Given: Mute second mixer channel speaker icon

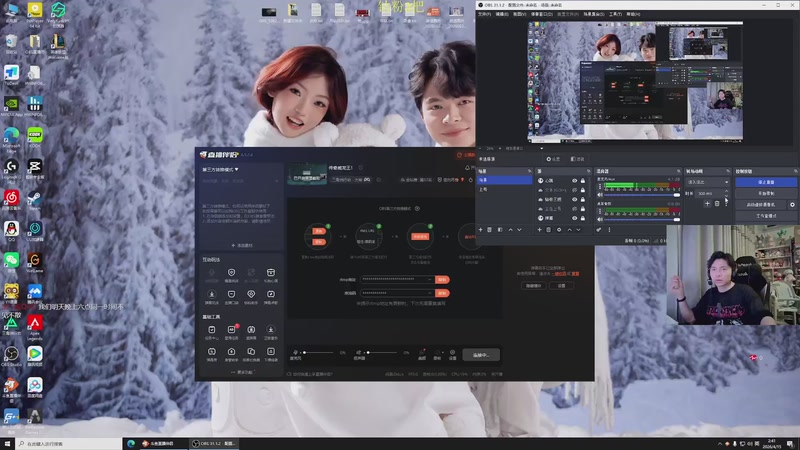Looking at the screenshot, I should tap(600, 219).
